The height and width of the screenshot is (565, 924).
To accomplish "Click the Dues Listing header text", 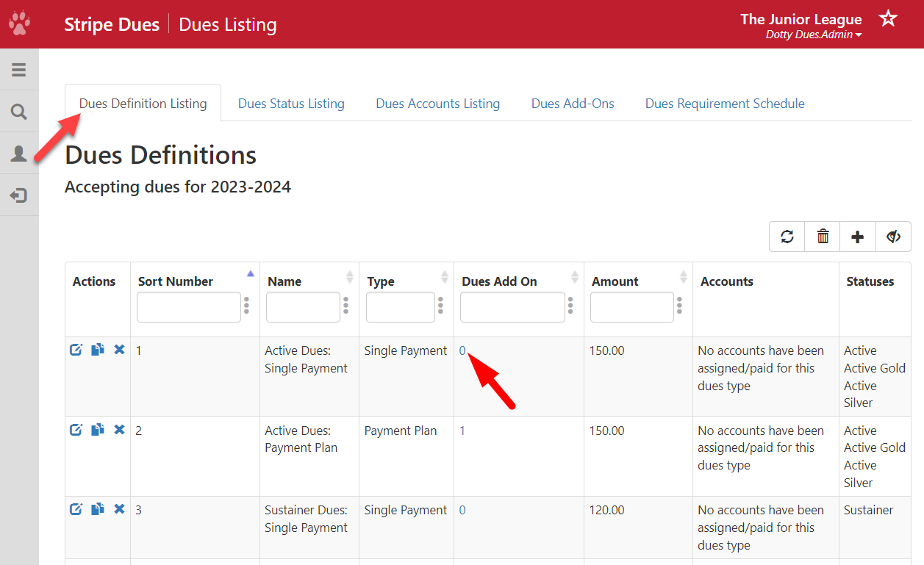I will coord(228,24).
